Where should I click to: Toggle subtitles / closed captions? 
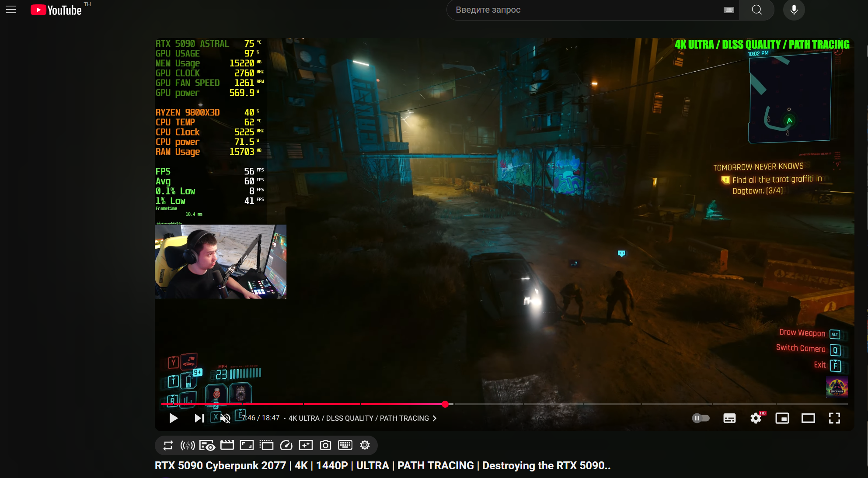[x=729, y=418]
